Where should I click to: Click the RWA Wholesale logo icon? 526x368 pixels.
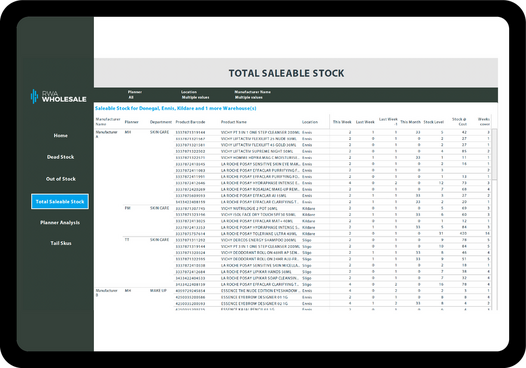point(34,97)
